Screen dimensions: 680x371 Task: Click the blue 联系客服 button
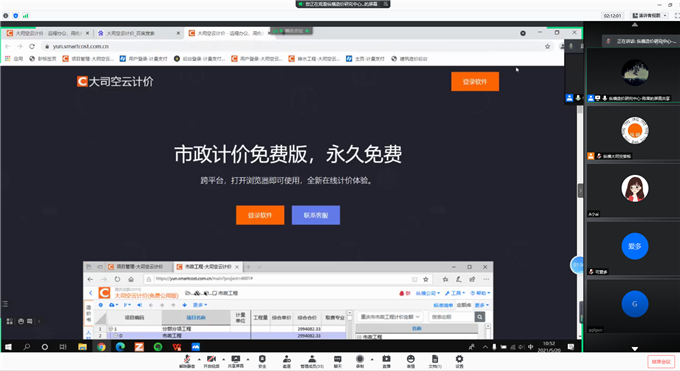[x=316, y=215]
